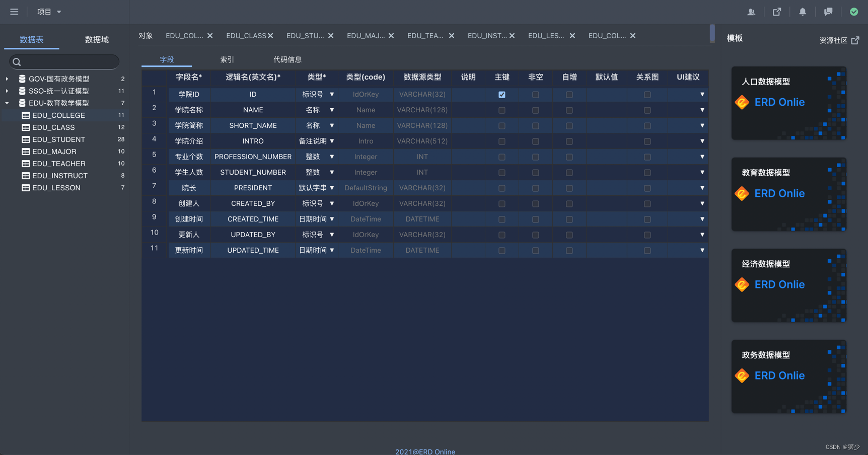
Task: Check not-null for 学院ID row
Action: pos(536,95)
